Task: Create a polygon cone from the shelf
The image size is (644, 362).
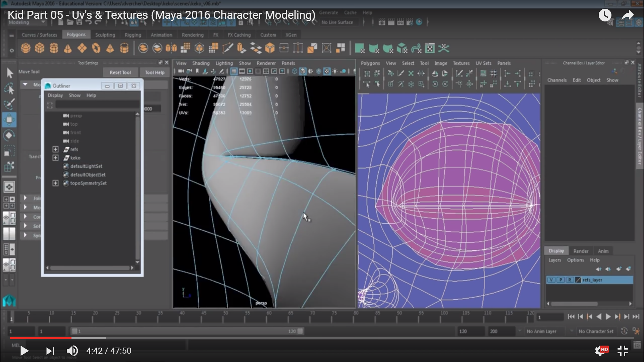Action: (68, 48)
